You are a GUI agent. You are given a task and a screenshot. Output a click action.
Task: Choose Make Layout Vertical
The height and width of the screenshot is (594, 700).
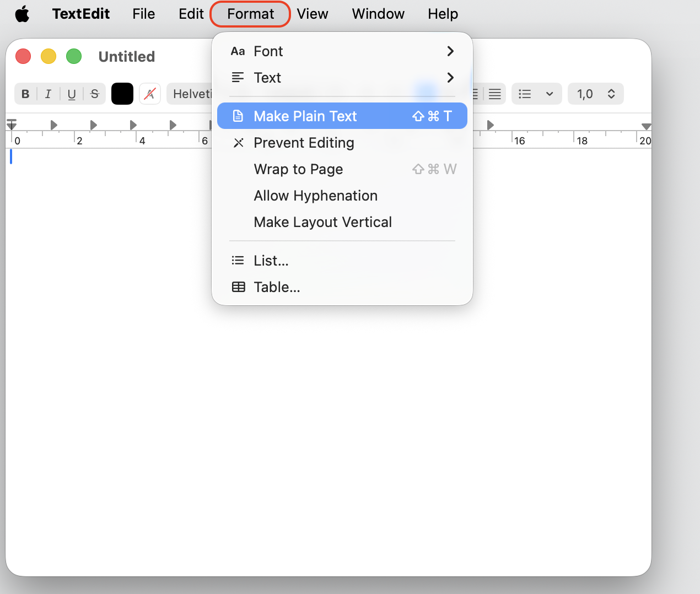pos(342,222)
